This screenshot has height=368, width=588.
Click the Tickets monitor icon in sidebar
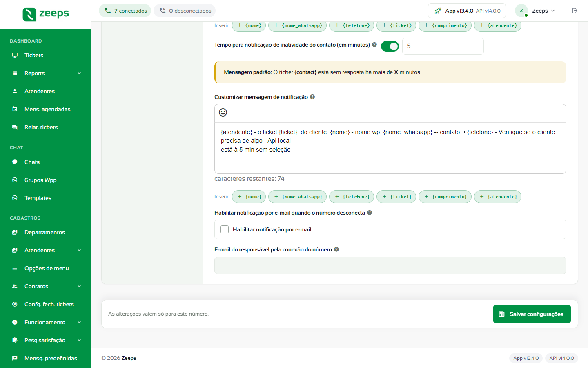(x=15, y=55)
